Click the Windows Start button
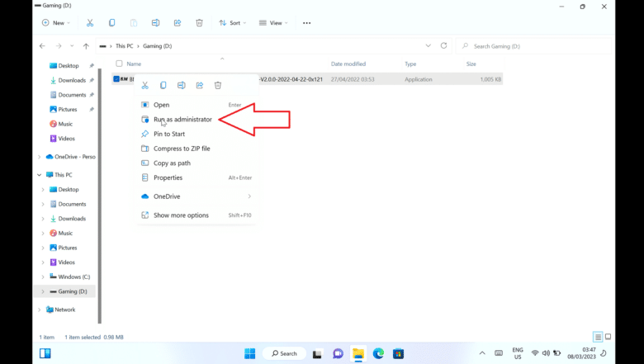 click(x=249, y=353)
